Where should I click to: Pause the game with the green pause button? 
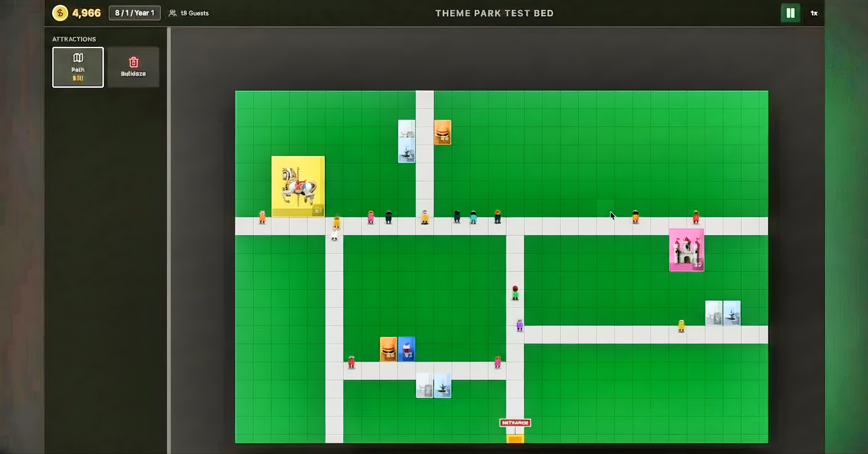pos(791,13)
